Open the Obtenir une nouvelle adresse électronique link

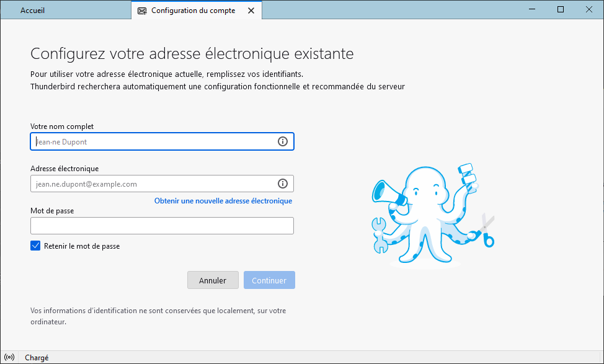(x=223, y=201)
